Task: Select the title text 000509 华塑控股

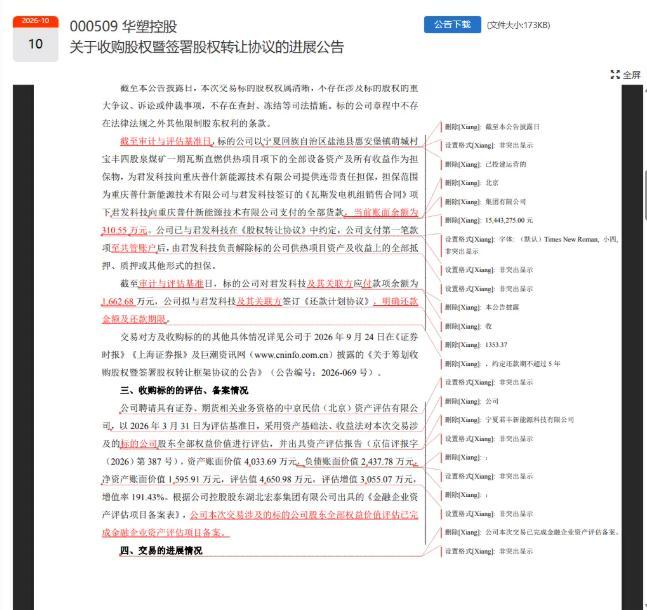Action: click(123, 26)
